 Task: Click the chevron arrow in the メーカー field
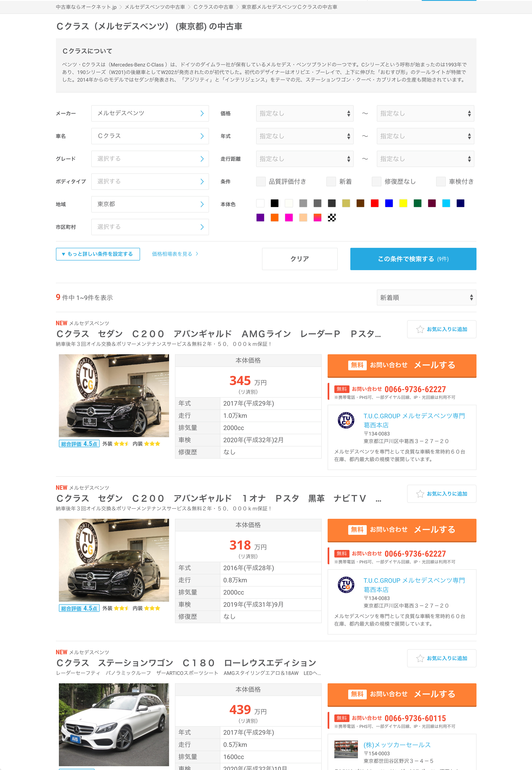point(202,113)
